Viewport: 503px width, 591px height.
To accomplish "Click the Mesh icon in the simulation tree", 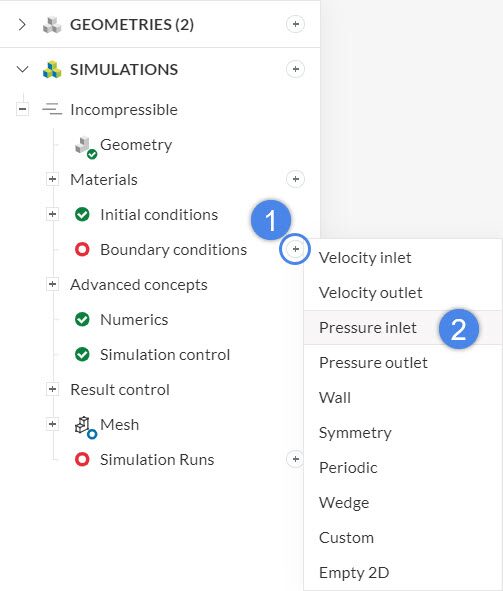I will tap(86, 427).
